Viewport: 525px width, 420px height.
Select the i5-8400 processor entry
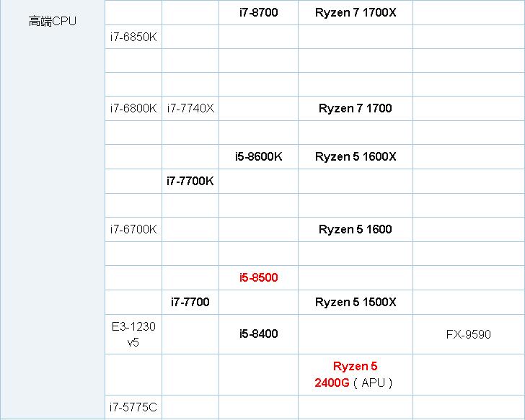(258, 334)
